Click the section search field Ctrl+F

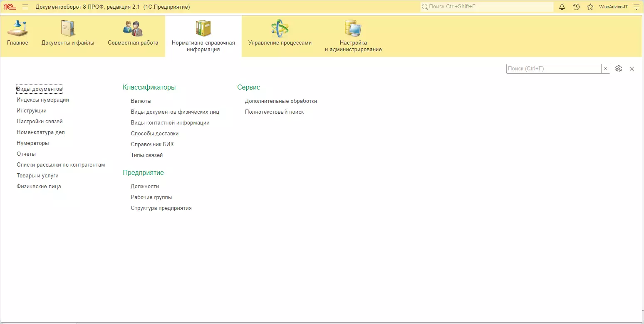pyautogui.click(x=554, y=69)
